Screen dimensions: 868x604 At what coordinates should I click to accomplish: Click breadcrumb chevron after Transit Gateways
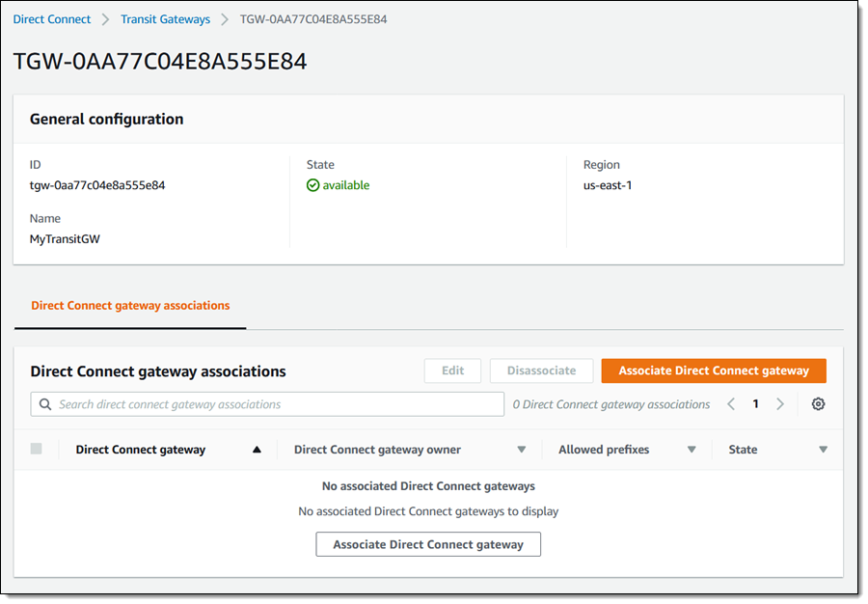[225, 19]
